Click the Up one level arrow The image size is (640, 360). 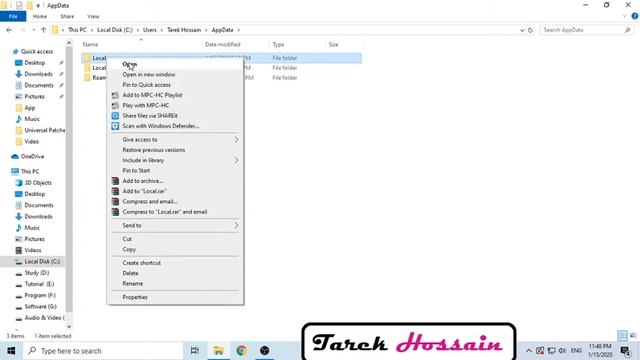[44, 30]
